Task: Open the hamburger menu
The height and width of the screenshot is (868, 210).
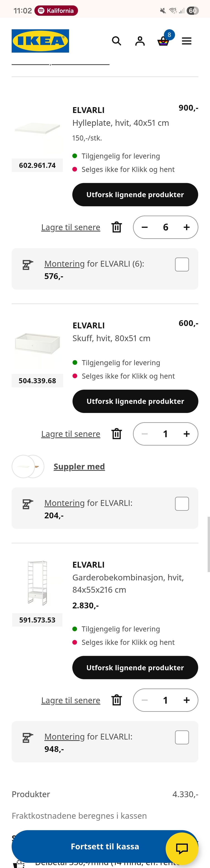Action: pyautogui.click(x=186, y=41)
